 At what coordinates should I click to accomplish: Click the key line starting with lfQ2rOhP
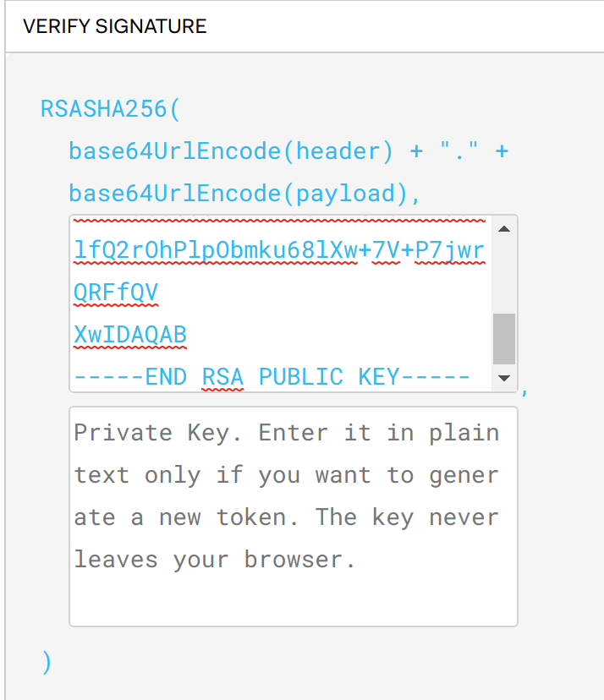pos(279,250)
